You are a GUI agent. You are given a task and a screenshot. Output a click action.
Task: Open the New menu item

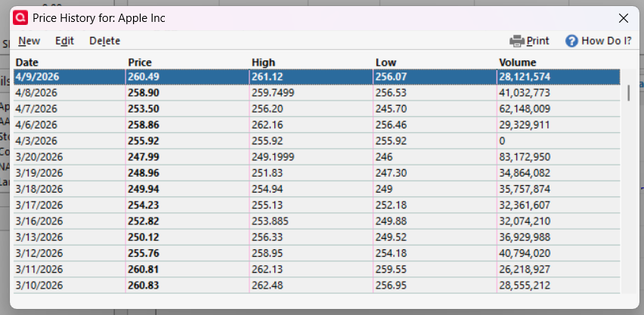click(x=29, y=41)
